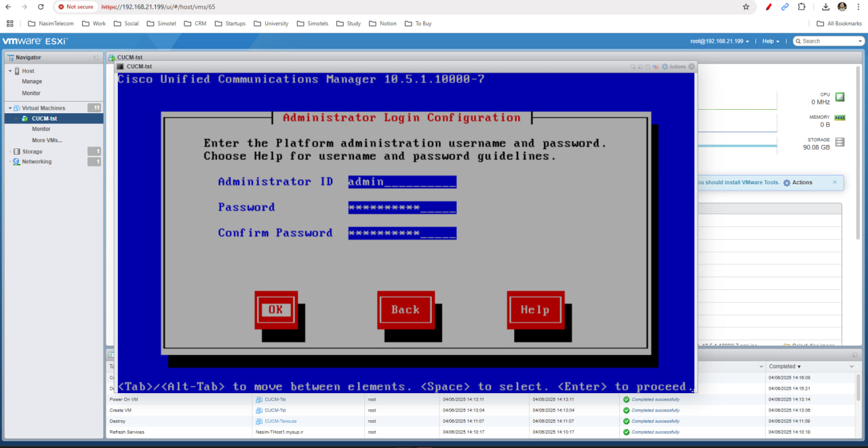Click the Virtual Machines icon in Navigator

pyautogui.click(x=17, y=108)
